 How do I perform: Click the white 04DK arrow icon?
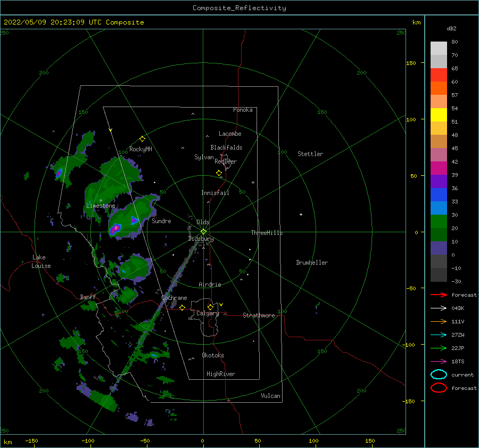(x=439, y=308)
